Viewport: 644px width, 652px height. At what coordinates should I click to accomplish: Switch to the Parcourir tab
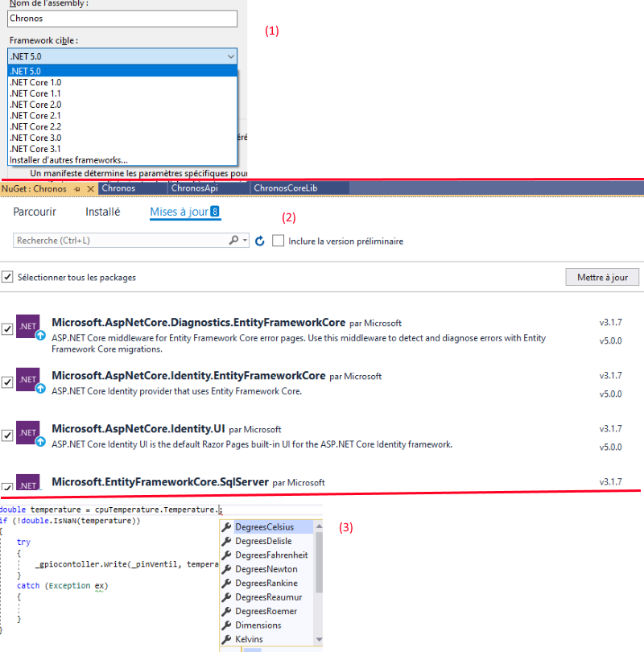tap(35, 212)
